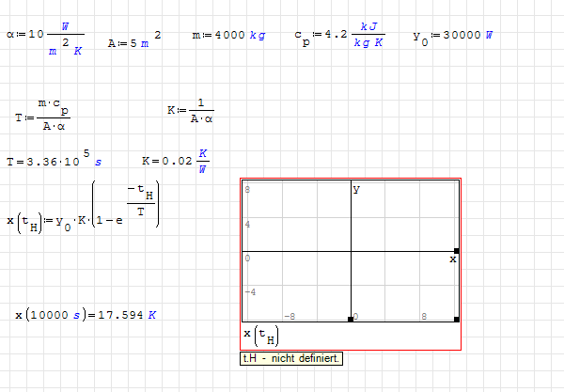This screenshot has width=564, height=392.
Task: Click the plot's bottom-right corner resize handle
Action: point(457,320)
